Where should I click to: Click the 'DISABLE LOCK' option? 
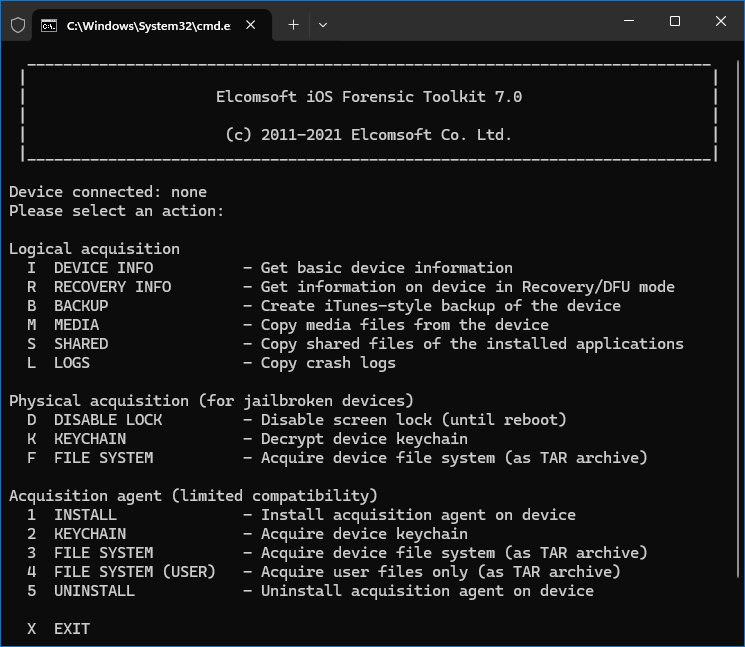click(x=108, y=420)
